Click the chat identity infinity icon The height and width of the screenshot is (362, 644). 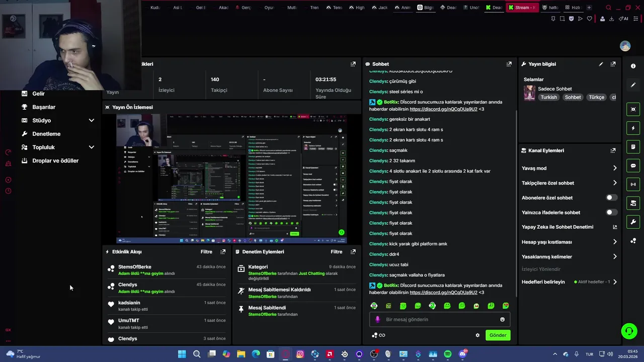(x=382, y=335)
